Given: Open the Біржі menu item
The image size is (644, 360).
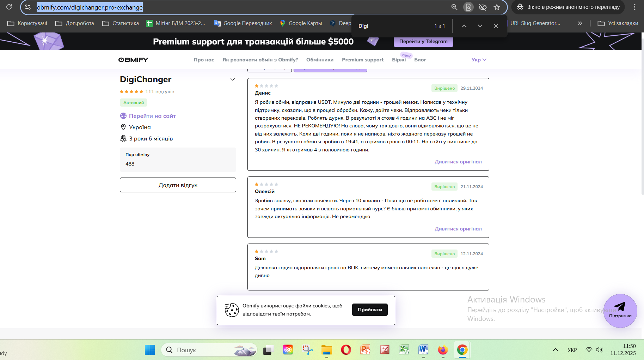Looking at the screenshot, I should point(399,60).
